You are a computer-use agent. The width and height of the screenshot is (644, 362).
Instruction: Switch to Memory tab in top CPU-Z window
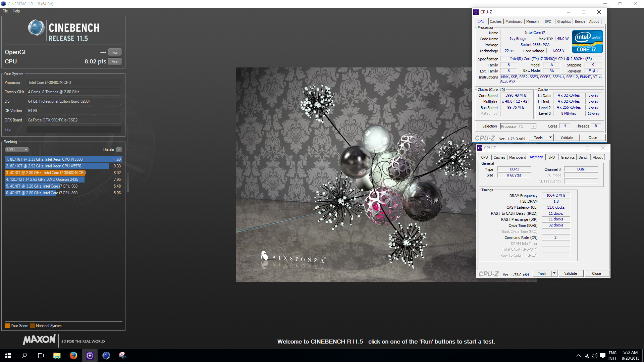[533, 21]
